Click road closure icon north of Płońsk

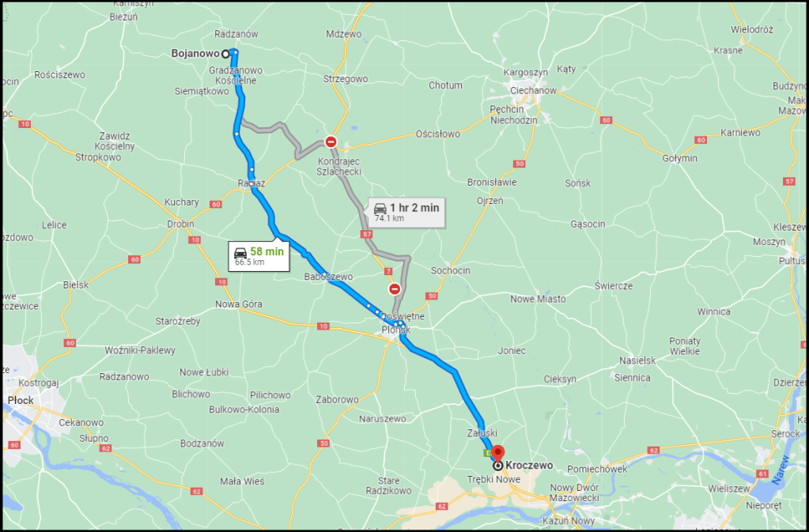click(395, 289)
